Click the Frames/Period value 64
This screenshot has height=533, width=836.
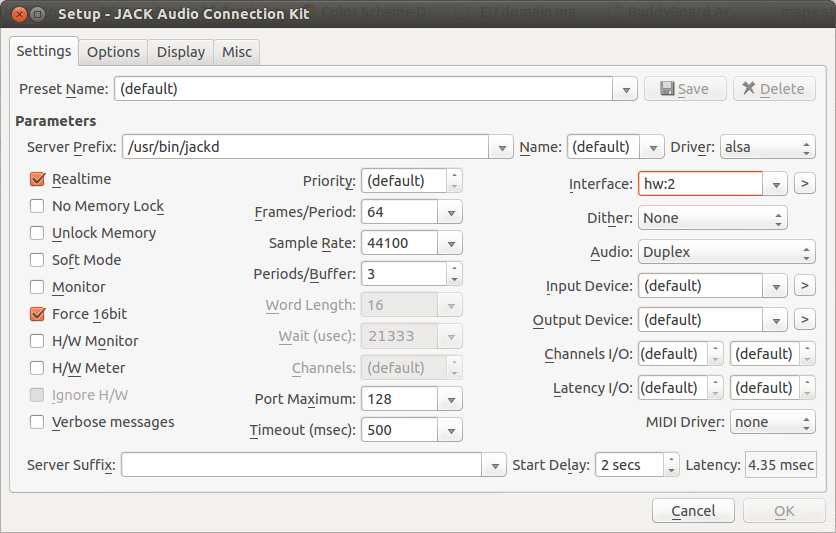point(400,212)
